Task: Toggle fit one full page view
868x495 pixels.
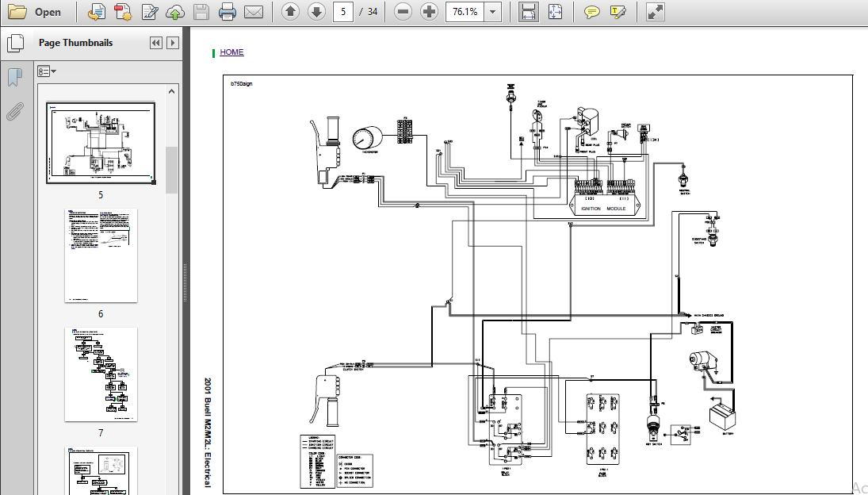Action: (x=555, y=12)
